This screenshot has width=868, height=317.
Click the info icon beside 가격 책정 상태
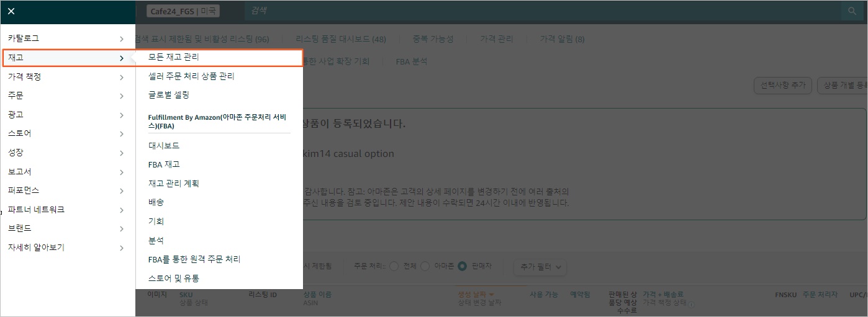[x=691, y=305]
